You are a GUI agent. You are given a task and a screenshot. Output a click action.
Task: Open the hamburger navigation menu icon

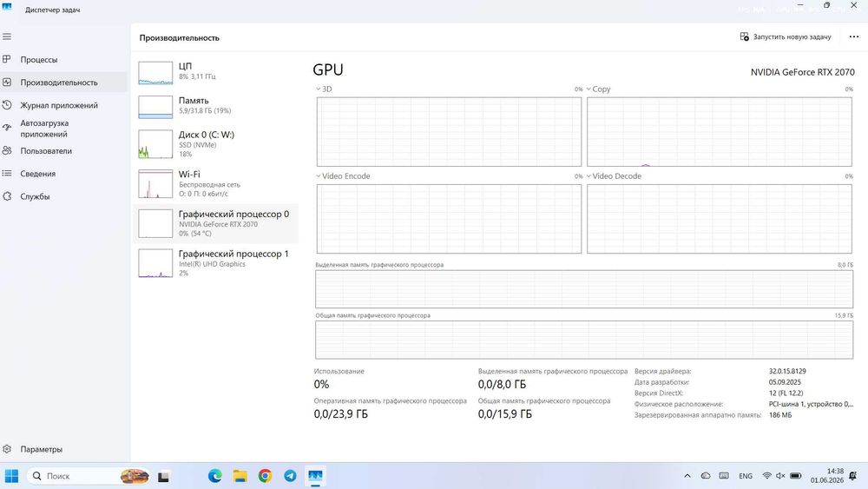pos(7,36)
